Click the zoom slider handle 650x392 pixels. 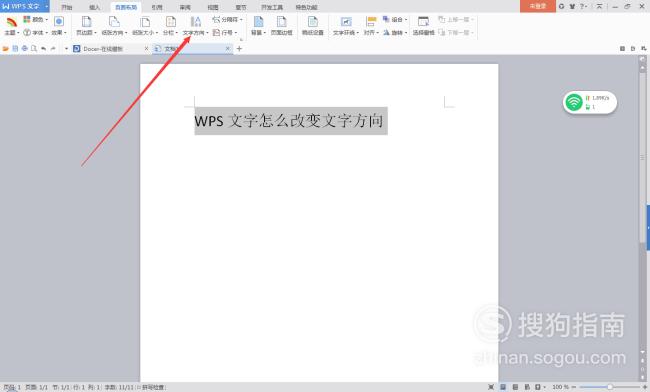coord(609,387)
